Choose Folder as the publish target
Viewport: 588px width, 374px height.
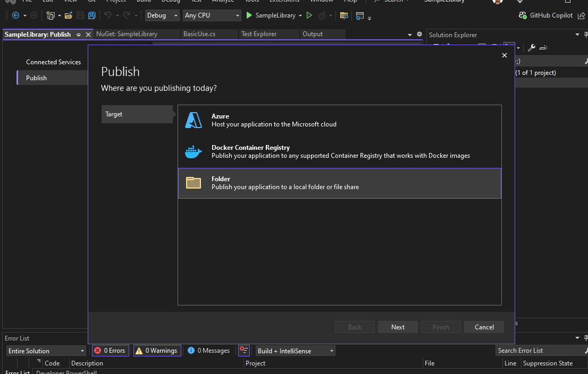click(x=339, y=183)
